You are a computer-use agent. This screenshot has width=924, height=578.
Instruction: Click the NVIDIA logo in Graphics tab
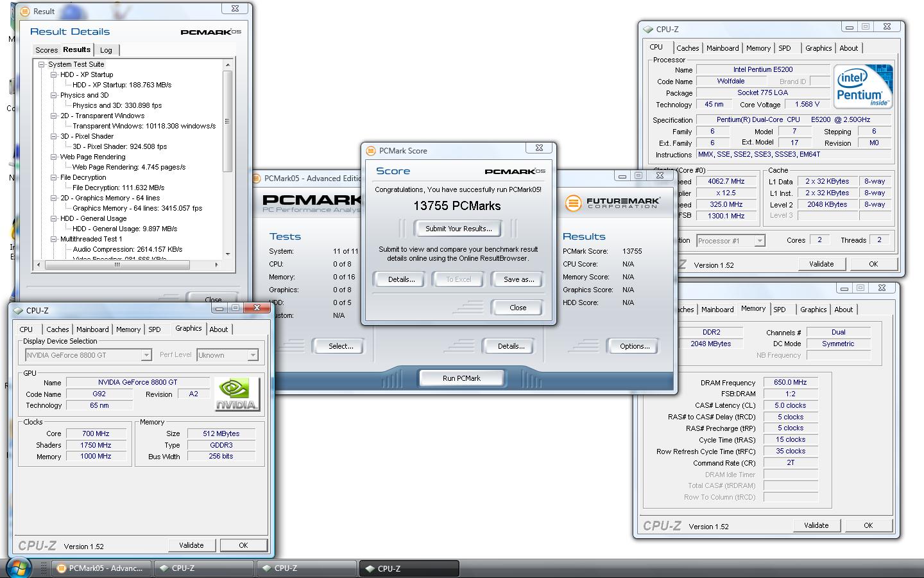pos(238,394)
